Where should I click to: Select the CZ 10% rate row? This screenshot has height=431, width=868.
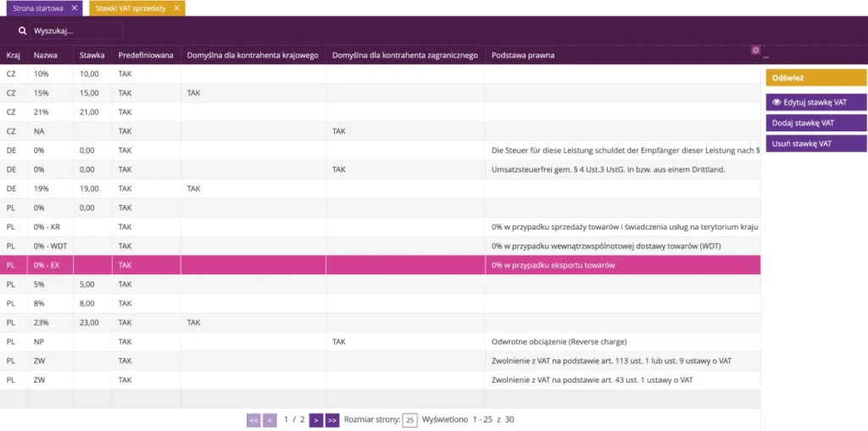click(381, 74)
